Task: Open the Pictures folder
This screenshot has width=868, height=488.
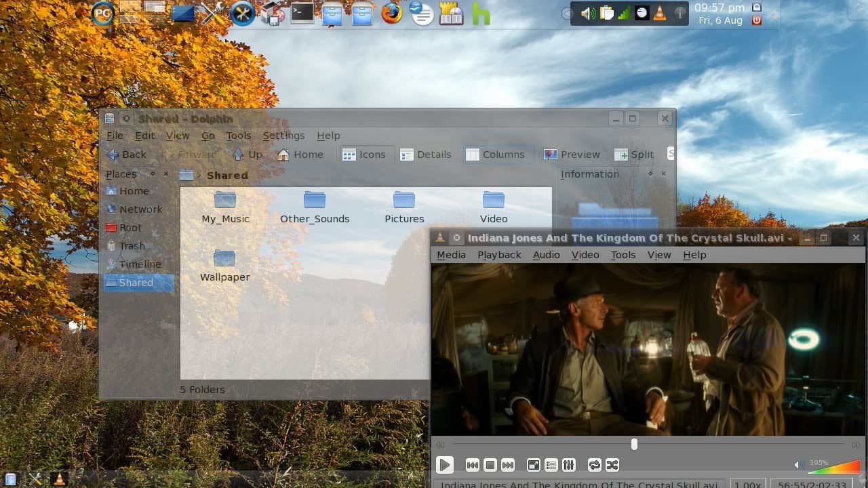Action: tap(404, 207)
